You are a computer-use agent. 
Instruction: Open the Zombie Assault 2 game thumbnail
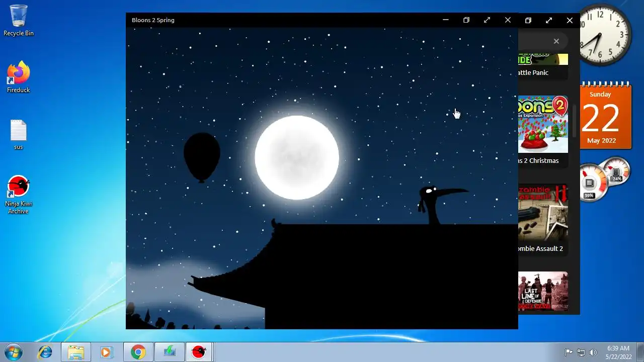(x=543, y=212)
